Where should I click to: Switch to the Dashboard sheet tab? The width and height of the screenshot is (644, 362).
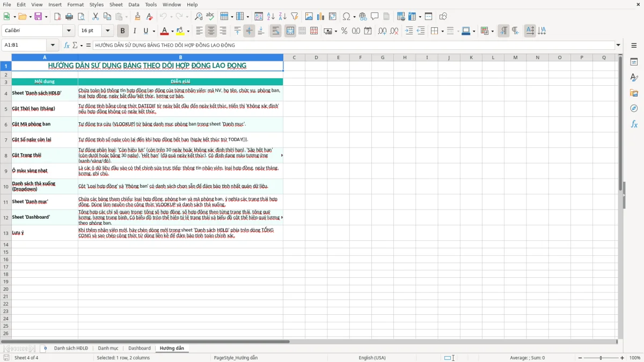(140, 348)
